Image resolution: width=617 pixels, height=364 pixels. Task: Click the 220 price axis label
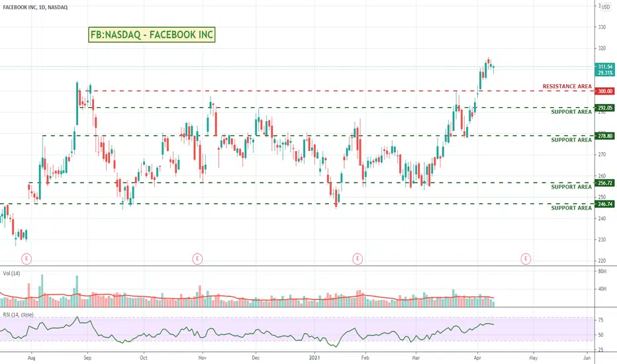602,261
